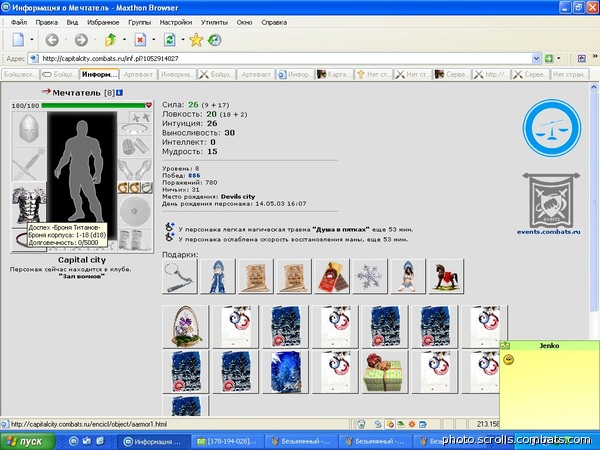Open the Справка menu
Image resolution: width=600 pixels, height=450 pixels.
pyautogui.click(x=274, y=22)
